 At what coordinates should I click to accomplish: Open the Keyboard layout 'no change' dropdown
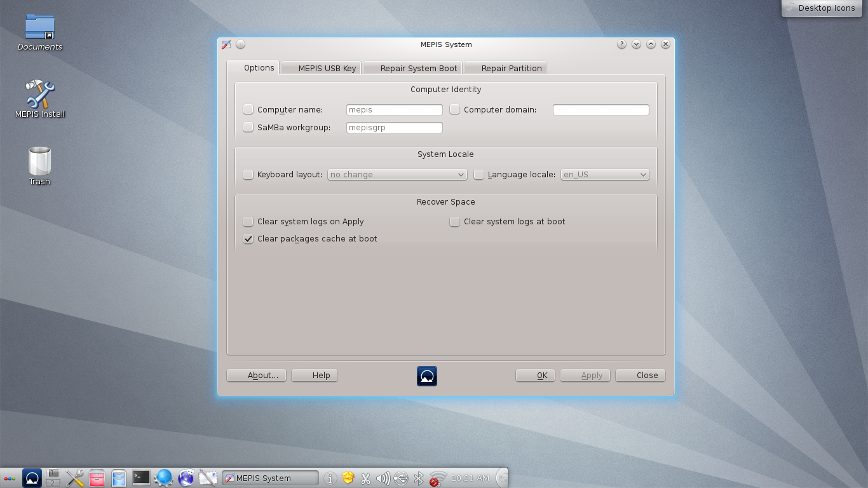tap(397, 174)
